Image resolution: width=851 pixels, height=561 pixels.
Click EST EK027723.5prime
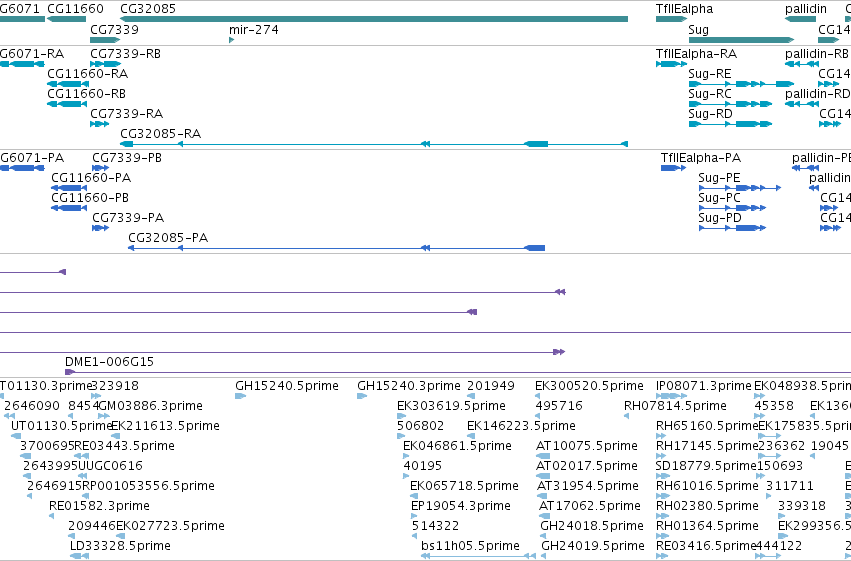point(170,527)
